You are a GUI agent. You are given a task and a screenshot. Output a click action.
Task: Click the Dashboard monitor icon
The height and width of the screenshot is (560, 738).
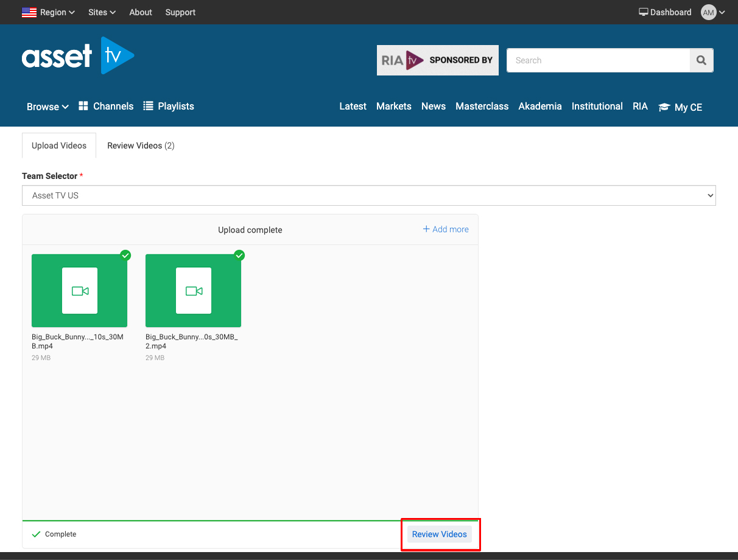click(643, 12)
